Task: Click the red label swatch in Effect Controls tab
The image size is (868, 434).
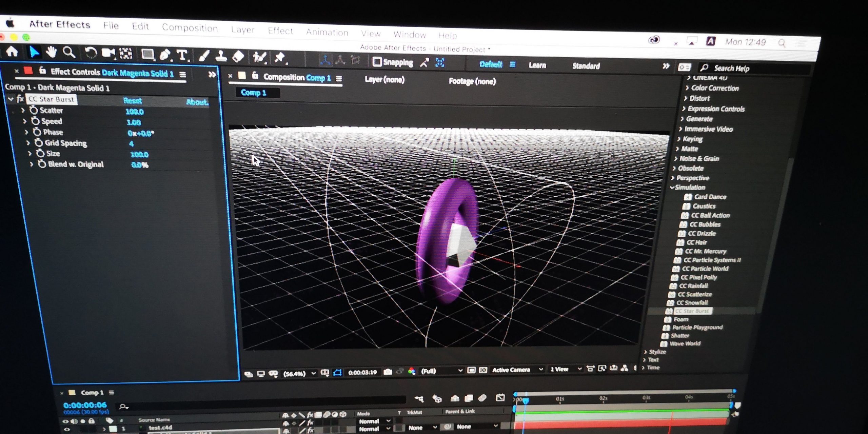Action: pyautogui.click(x=28, y=71)
